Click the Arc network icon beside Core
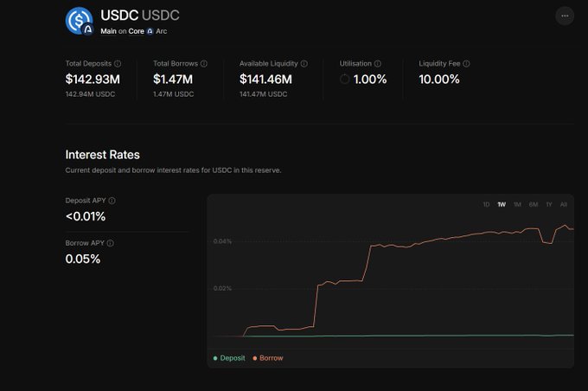Screen dimensions: 588x391 click(x=150, y=31)
